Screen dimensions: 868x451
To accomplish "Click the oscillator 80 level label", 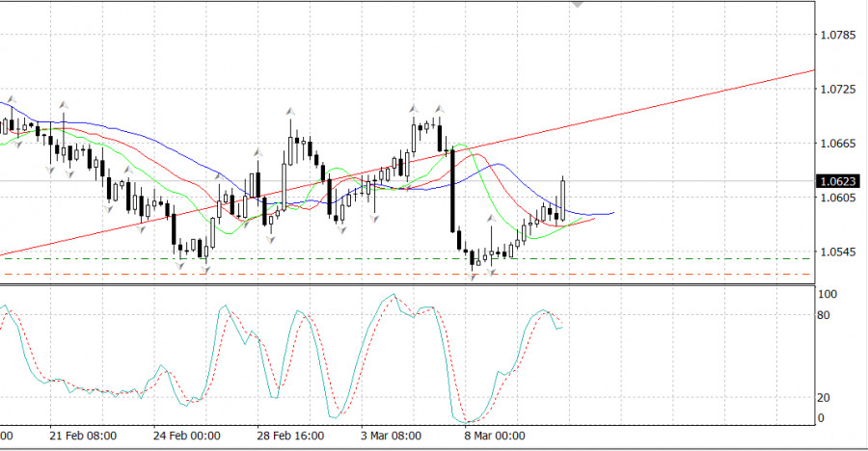I will point(826,315).
